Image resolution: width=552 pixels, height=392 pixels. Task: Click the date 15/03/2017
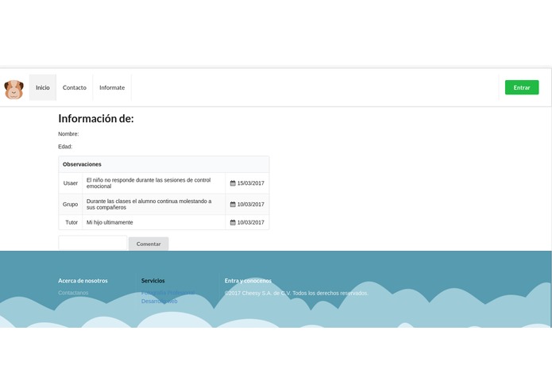tap(251, 183)
